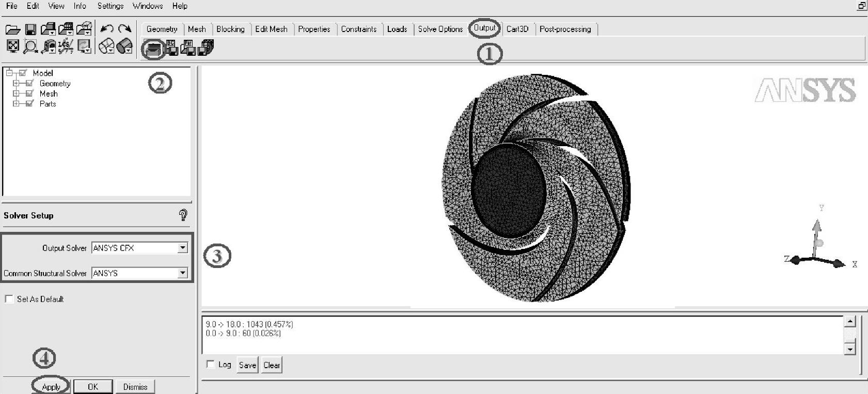Open the mesh file toolbar icon

click(66, 29)
